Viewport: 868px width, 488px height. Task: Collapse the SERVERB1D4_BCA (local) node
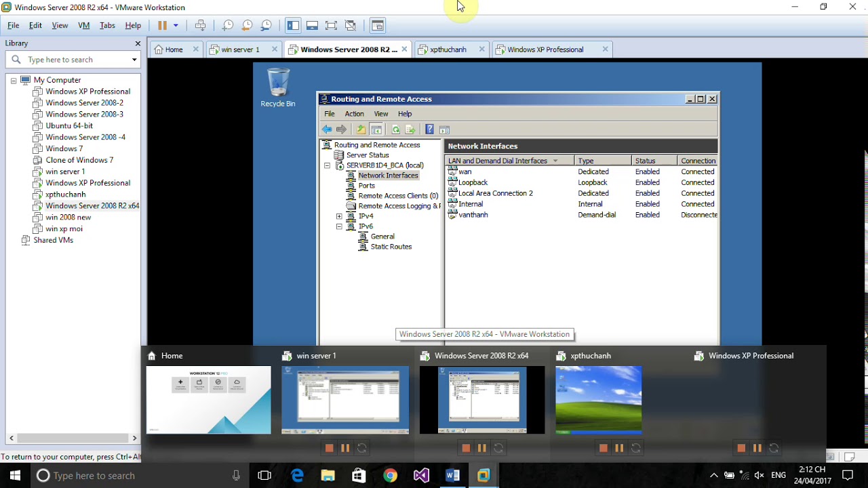tap(327, 165)
